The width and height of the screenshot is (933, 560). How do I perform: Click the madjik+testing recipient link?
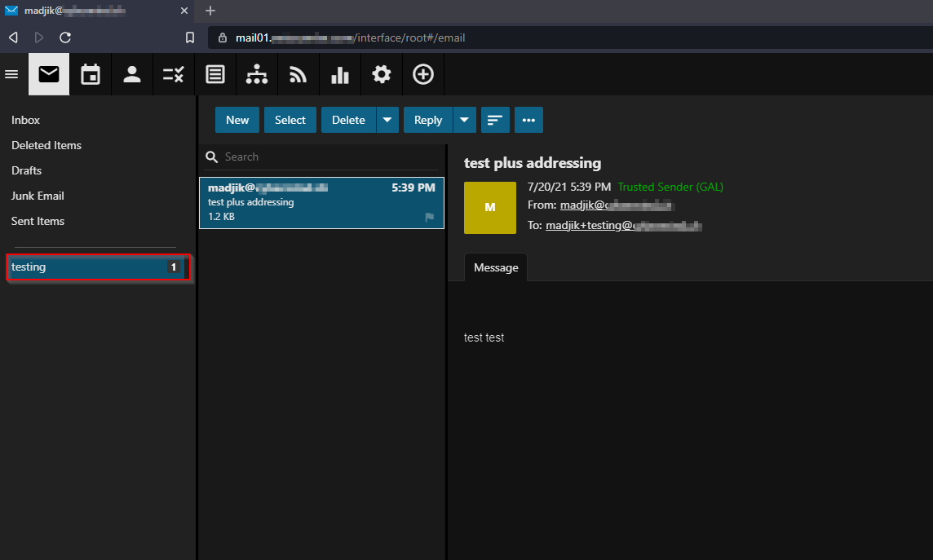pyautogui.click(x=624, y=226)
